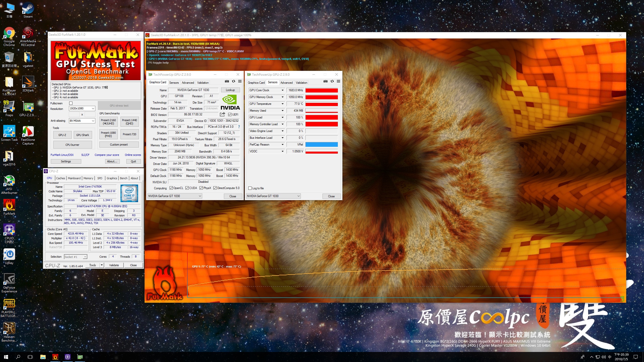The image size is (644, 362).
Task: Click FurMark taskbar icon
Action: [55, 357]
